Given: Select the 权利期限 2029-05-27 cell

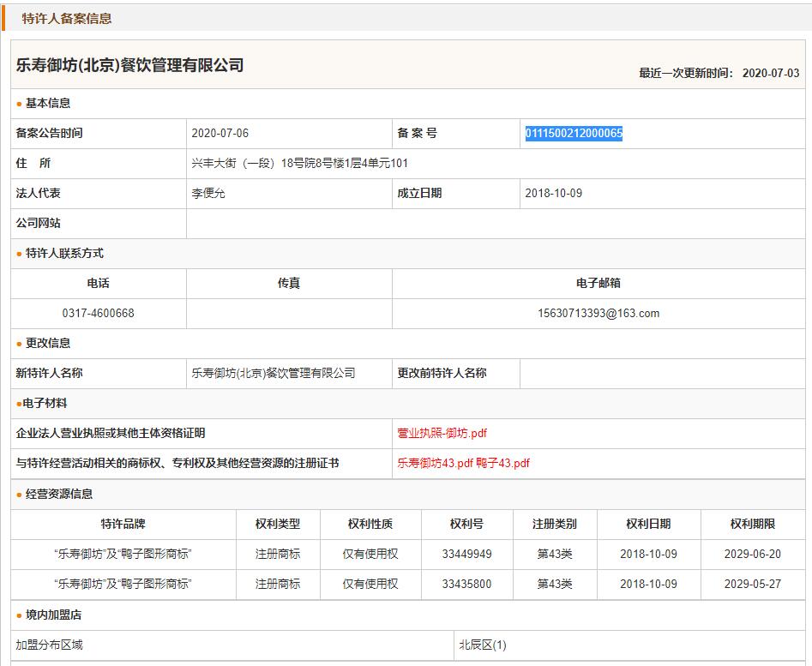Looking at the screenshot, I should coord(752,585).
